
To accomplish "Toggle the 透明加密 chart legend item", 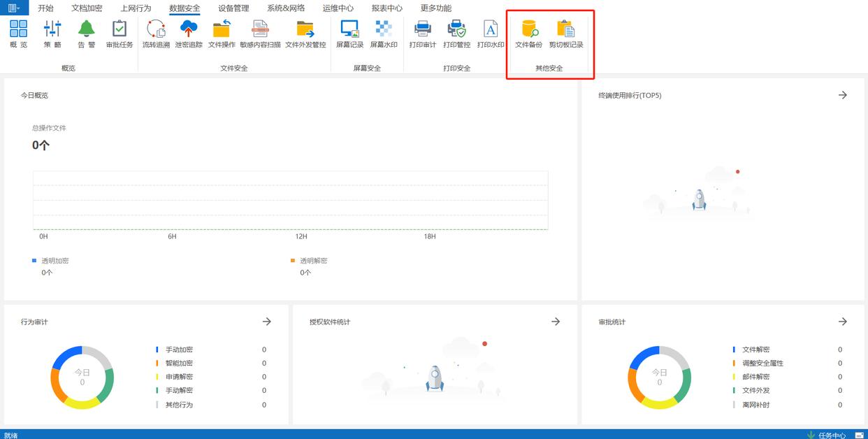I will 55,261.
